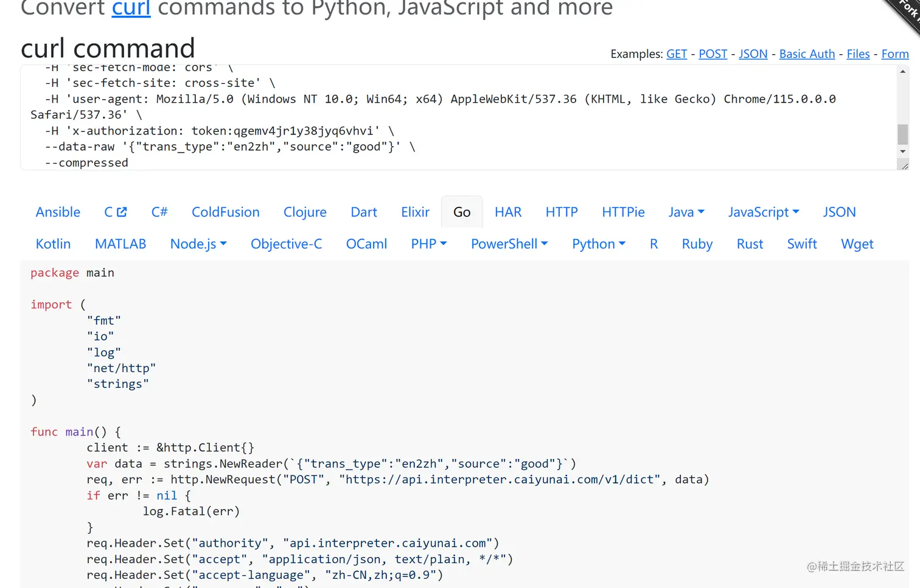Grab the textarea resize handle

(905, 166)
